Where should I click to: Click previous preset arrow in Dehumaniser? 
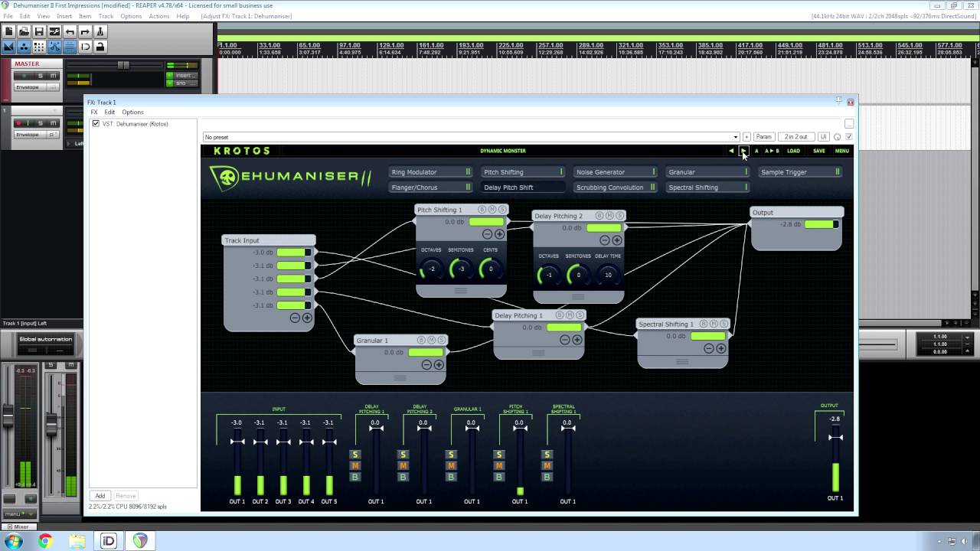coord(731,151)
